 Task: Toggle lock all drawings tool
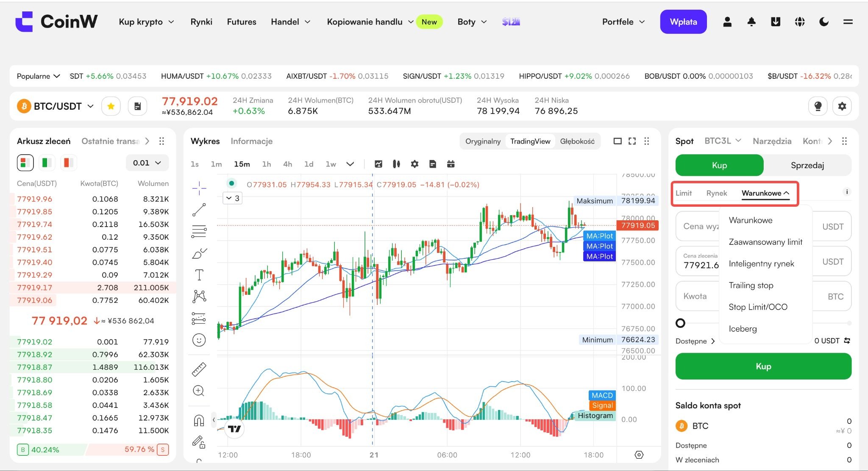click(199, 442)
